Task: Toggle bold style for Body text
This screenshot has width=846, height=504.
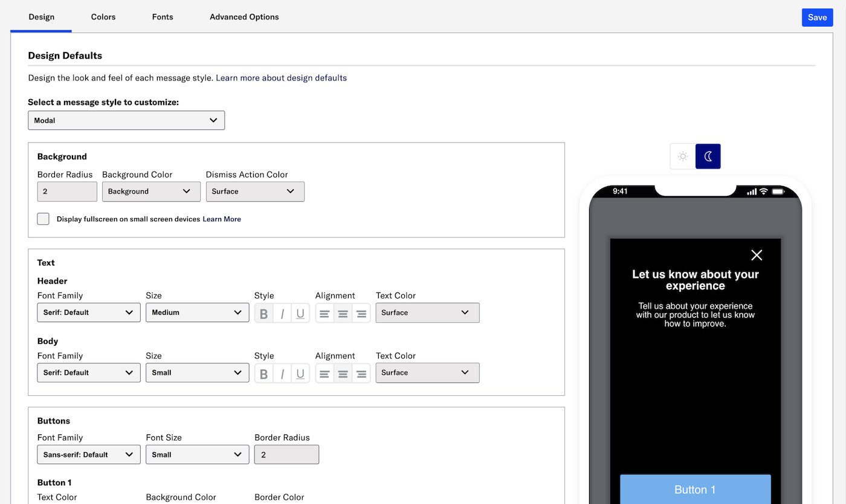Action: 263,374
